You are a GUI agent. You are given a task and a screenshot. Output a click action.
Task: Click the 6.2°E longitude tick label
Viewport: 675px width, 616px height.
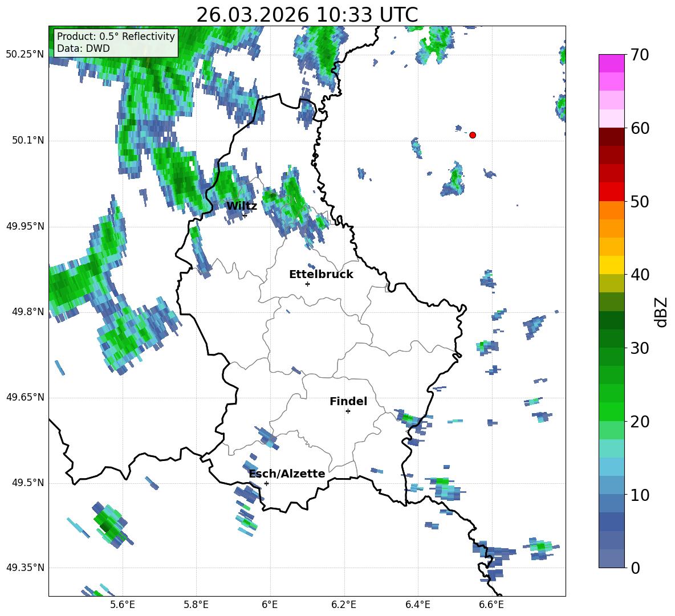coord(344,605)
